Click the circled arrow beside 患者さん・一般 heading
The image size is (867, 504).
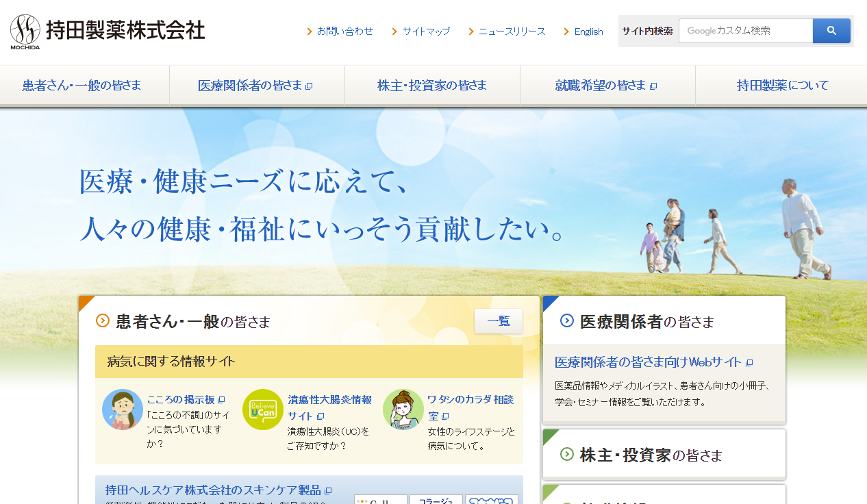[x=103, y=320]
